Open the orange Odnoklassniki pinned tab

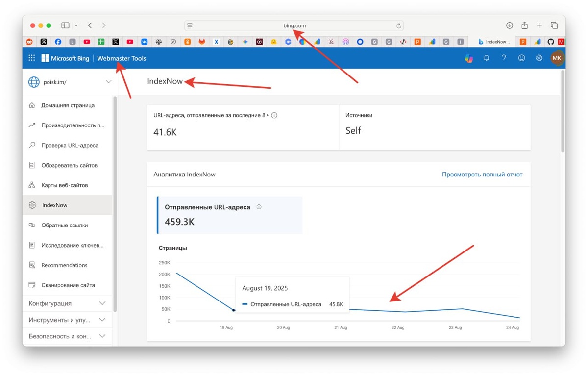(x=187, y=42)
